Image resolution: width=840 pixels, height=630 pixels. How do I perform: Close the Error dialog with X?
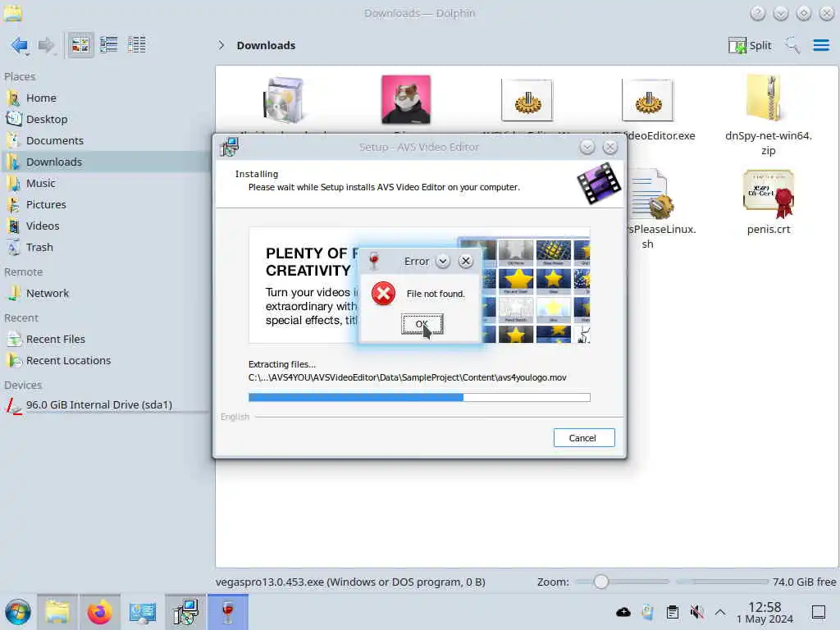click(x=466, y=262)
